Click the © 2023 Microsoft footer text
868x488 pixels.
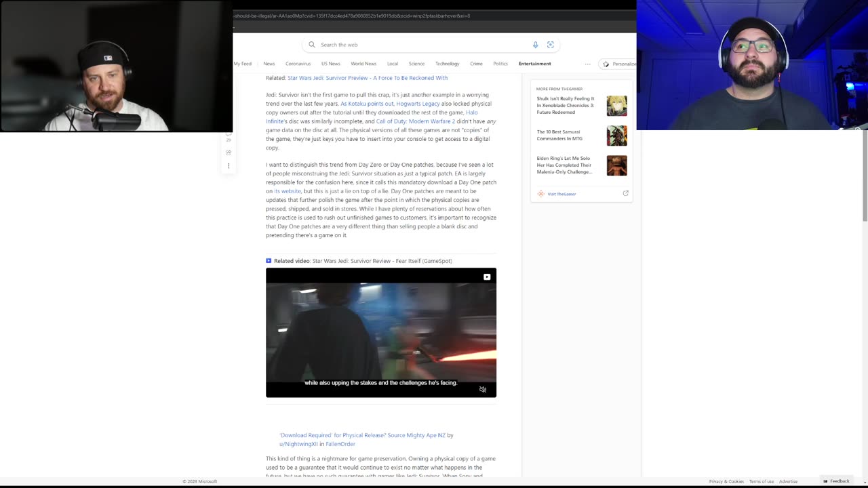tap(199, 481)
